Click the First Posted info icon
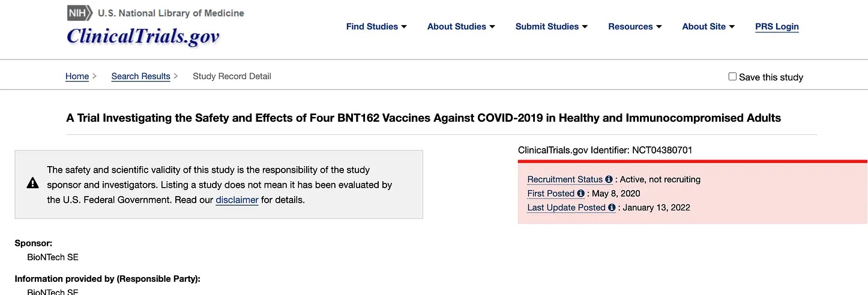Image resolution: width=868 pixels, height=295 pixels. point(580,194)
